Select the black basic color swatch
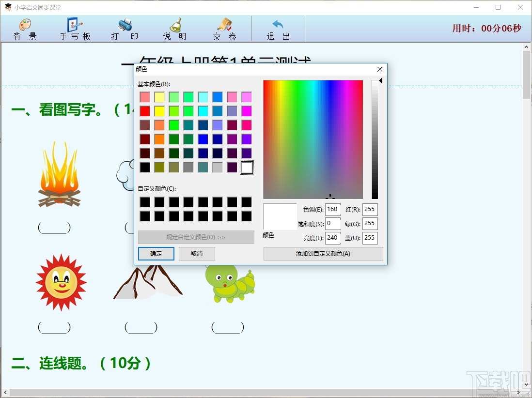 (145, 167)
